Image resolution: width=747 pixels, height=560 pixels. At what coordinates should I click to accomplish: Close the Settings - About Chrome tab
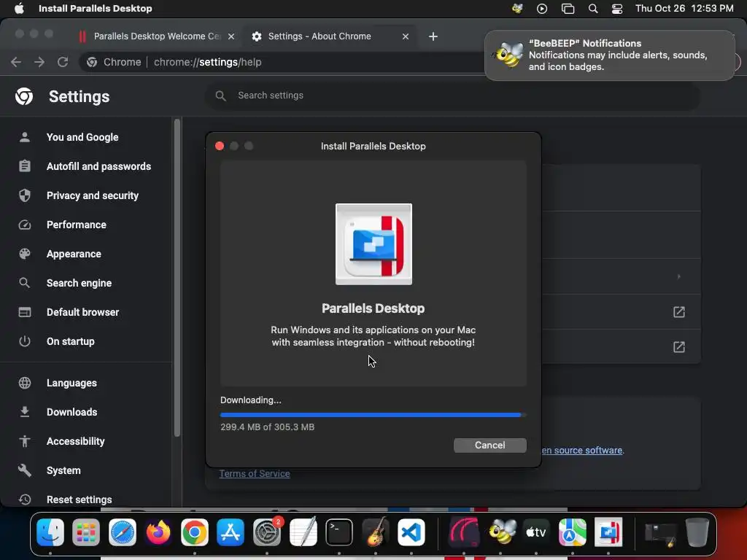(406, 36)
